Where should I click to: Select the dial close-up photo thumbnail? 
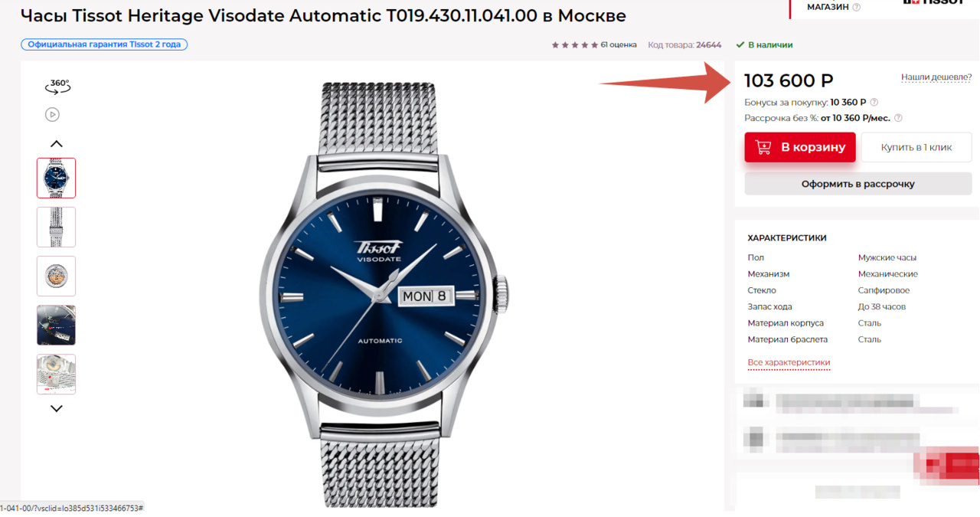pos(56,325)
